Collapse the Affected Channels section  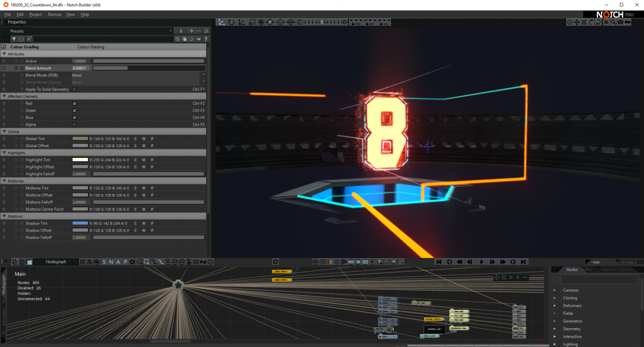point(4,96)
